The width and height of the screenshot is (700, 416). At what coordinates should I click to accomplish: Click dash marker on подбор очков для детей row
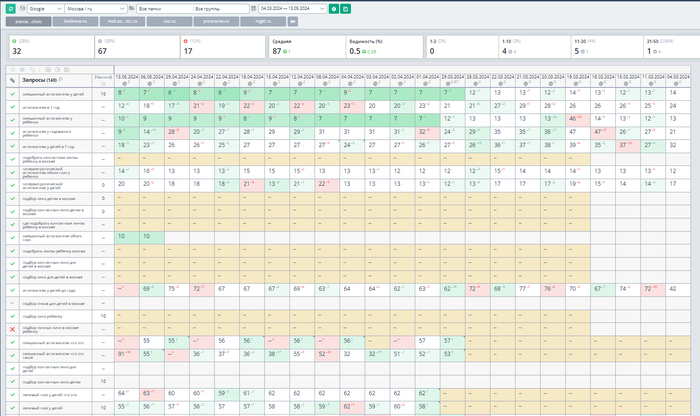[x=12, y=303]
